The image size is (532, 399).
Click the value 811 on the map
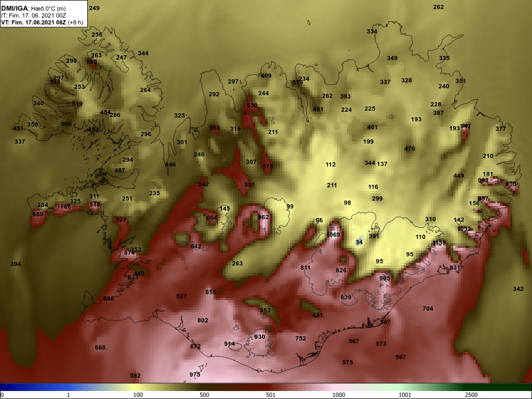click(305, 268)
